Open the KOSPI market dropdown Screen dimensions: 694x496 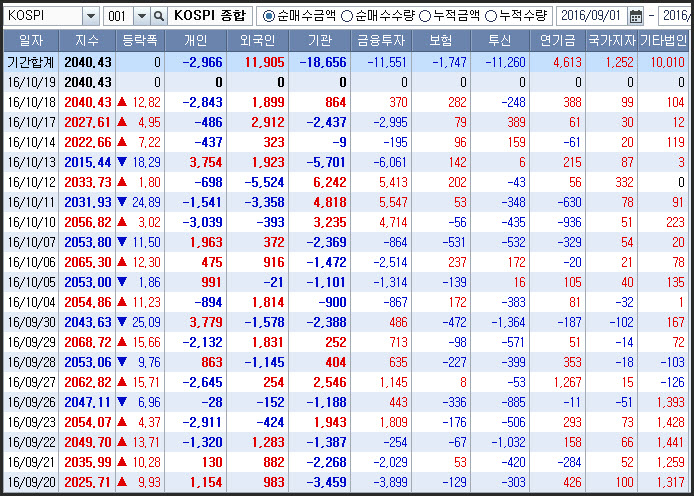tap(91, 16)
